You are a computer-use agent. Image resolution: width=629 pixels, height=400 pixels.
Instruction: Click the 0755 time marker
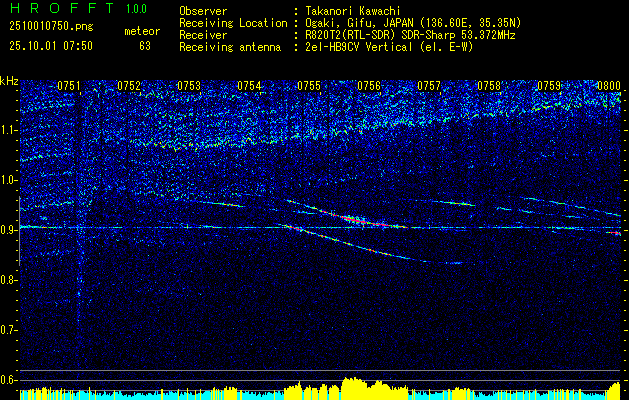[x=309, y=86]
